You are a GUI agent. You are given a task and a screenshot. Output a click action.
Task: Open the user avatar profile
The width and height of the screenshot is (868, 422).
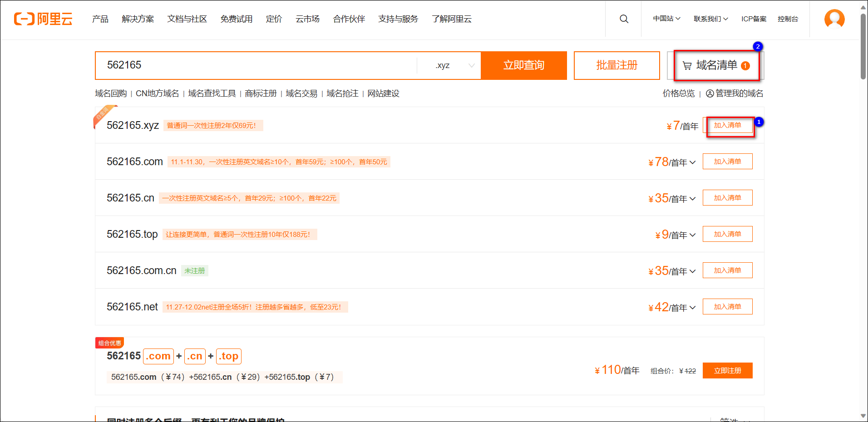point(834,19)
